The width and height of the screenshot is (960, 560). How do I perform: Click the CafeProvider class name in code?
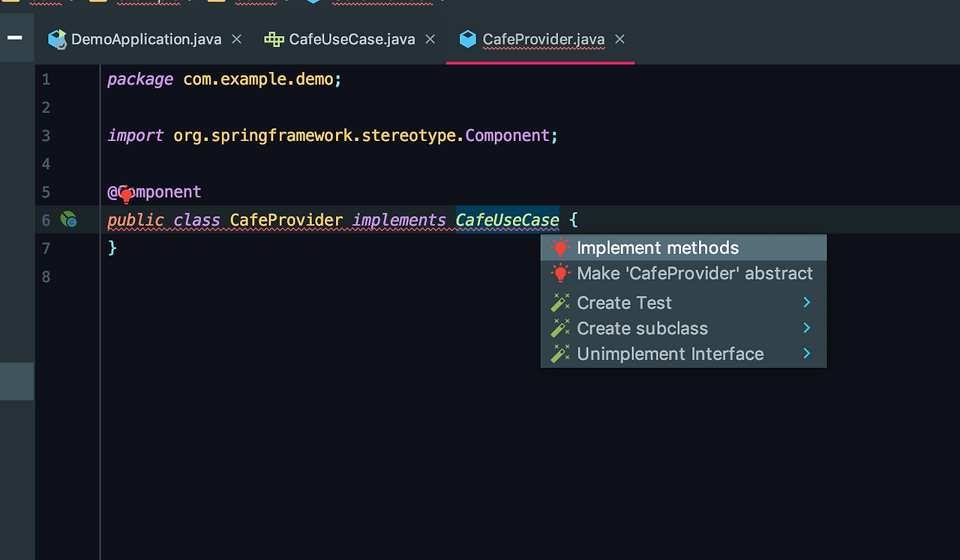(x=286, y=220)
